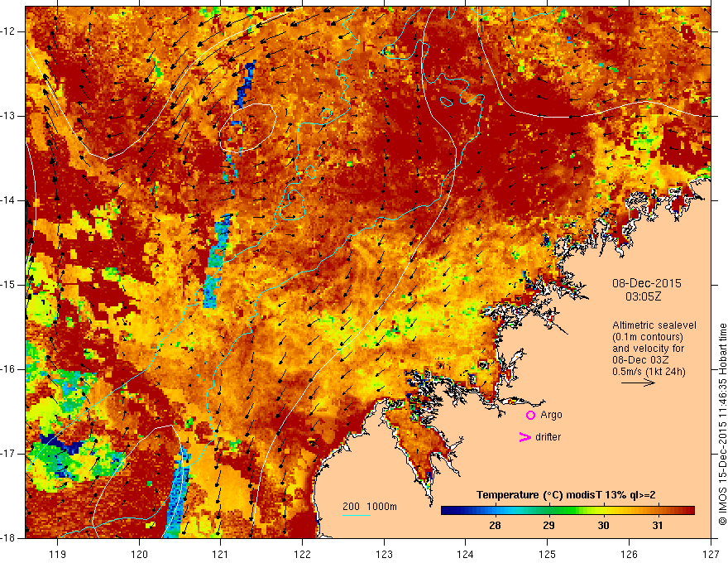Click the longitude axis label '119'
The width and height of the screenshot is (728, 563).
point(58,554)
